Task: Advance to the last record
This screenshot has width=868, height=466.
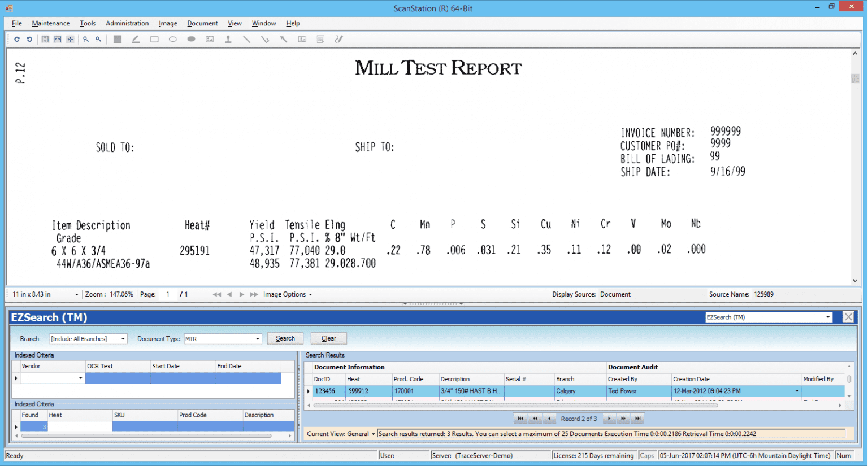Action: click(637, 418)
